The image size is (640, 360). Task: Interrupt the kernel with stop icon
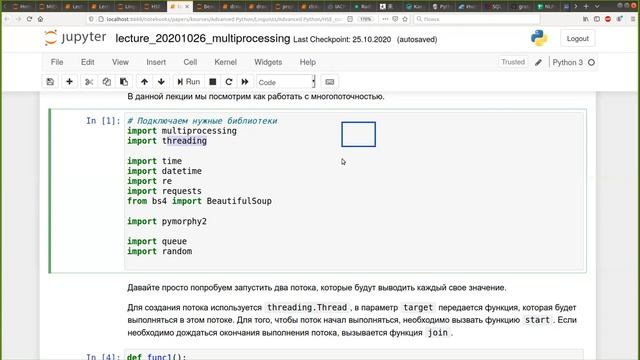pyautogui.click(x=213, y=82)
